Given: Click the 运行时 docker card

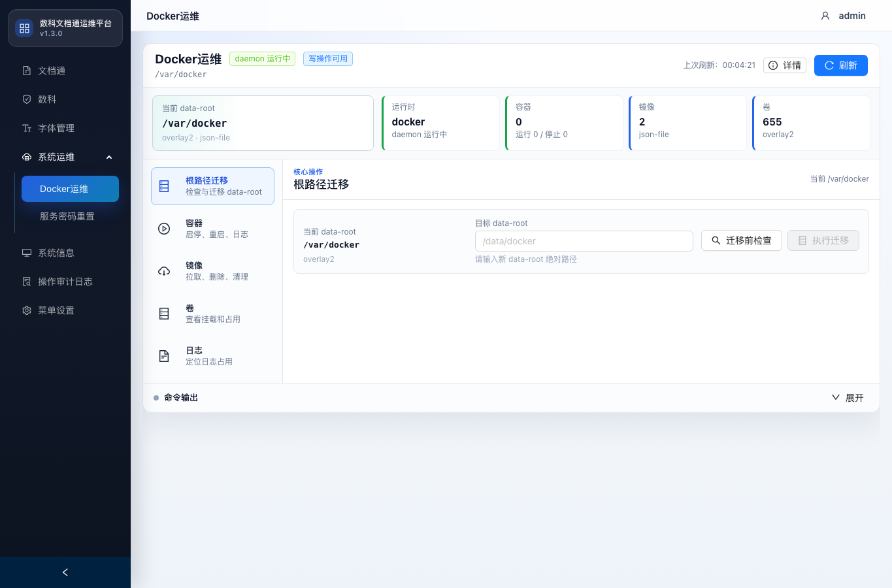Looking at the screenshot, I should click(x=440, y=123).
